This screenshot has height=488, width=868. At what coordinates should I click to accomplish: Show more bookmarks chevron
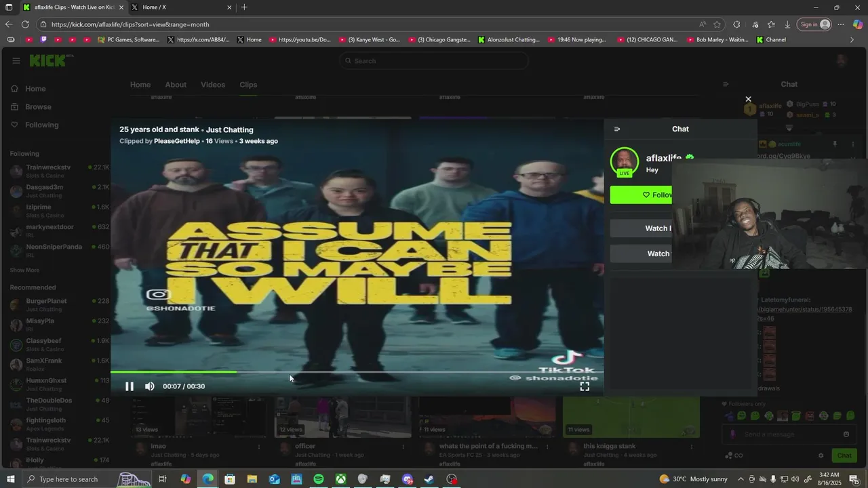pos(852,40)
